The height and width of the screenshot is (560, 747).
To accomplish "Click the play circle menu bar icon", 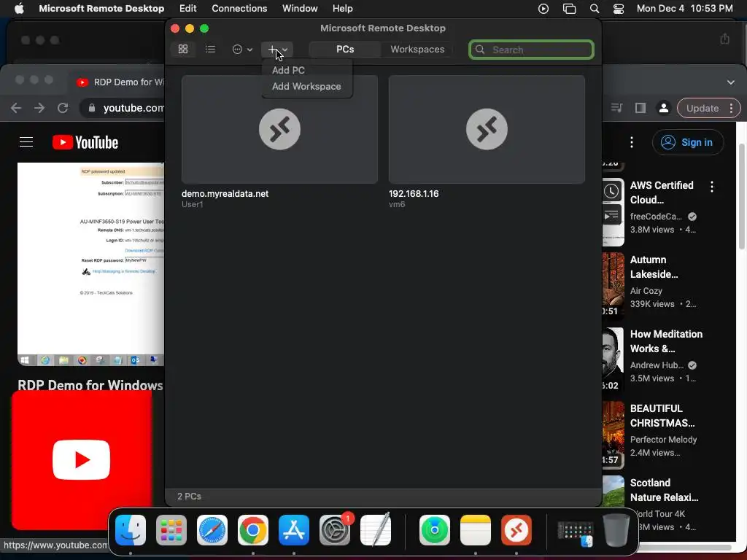I will [x=543, y=9].
